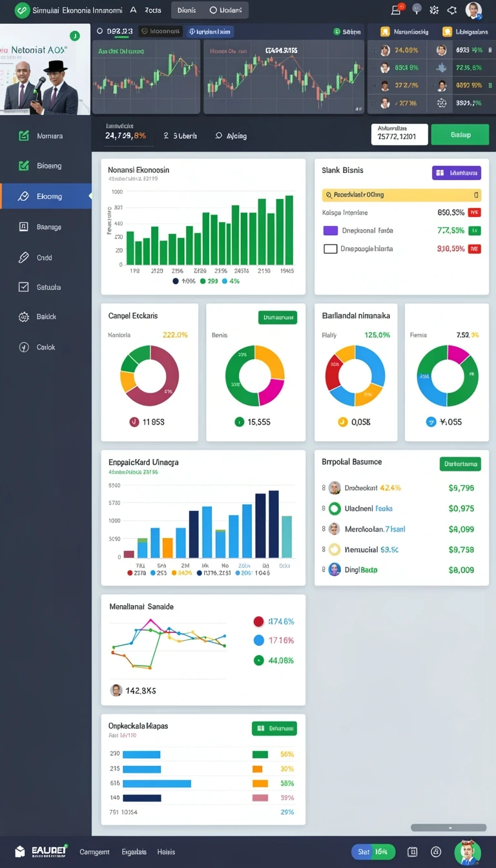Select the Ekoomg sidebar entry

45,196
